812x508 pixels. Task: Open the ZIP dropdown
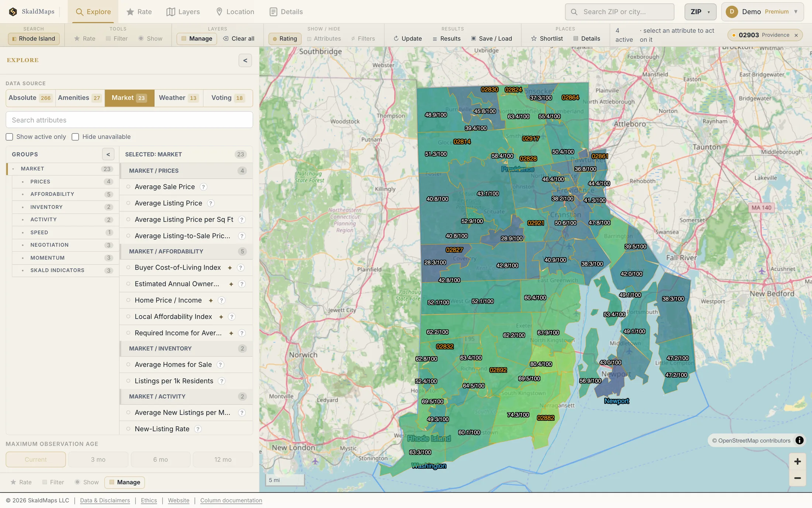(x=700, y=12)
